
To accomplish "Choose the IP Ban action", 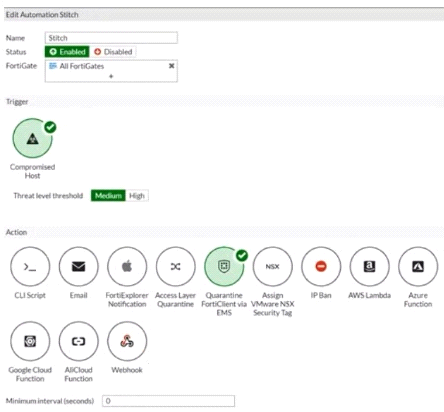I will pos(321,267).
